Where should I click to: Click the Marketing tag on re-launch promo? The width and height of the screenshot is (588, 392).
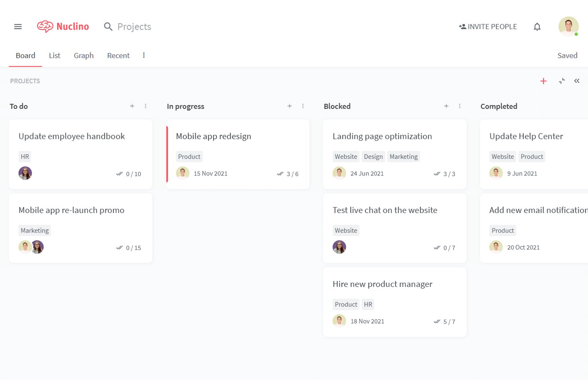point(35,230)
